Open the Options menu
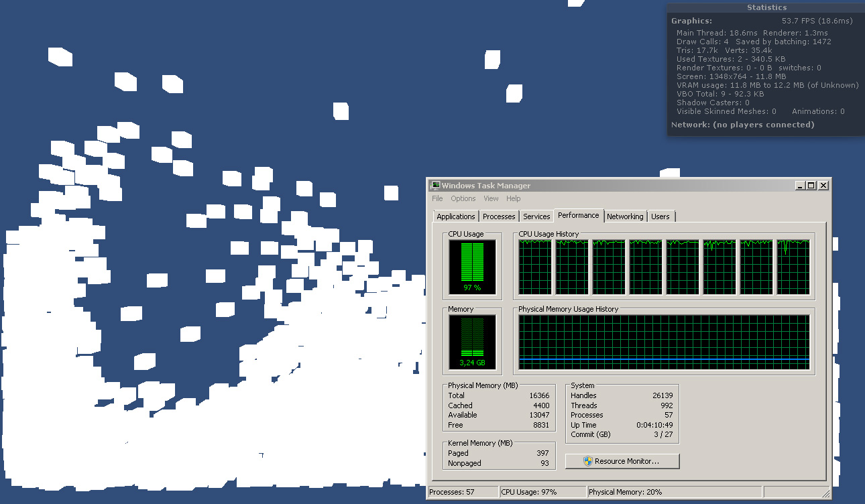865x504 pixels. click(463, 198)
